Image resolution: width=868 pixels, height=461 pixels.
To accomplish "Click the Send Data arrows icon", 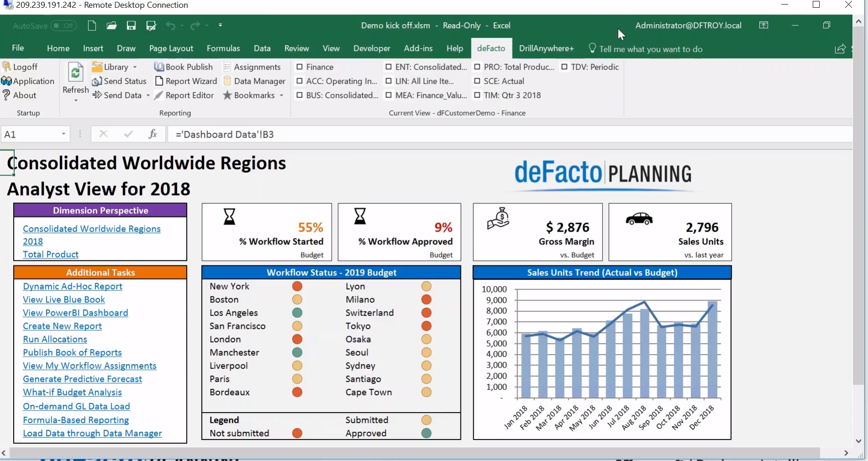I will [x=97, y=95].
